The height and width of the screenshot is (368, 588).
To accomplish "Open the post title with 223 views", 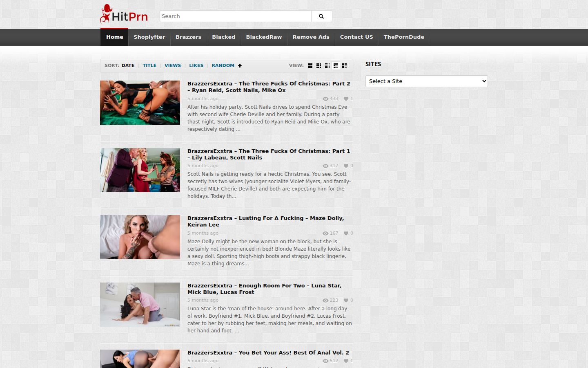I will point(264,289).
